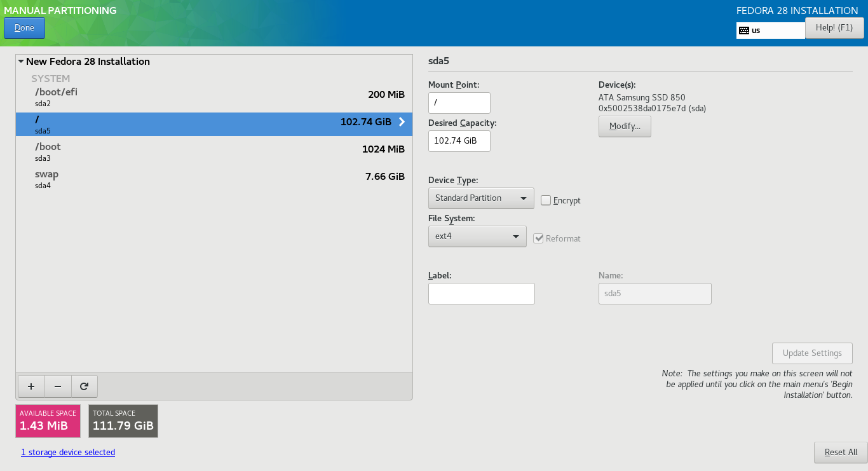Click the sda5 heading in details panel
This screenshot has width=868, height=471.
pos(438,62)
